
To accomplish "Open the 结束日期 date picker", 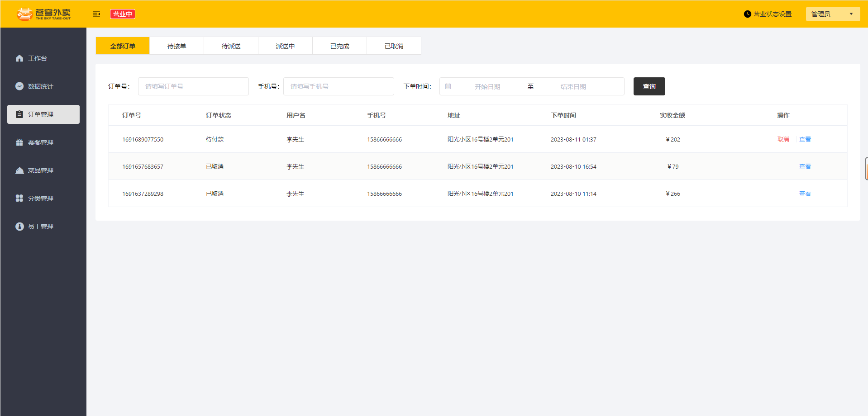I will tap(573, 86).
